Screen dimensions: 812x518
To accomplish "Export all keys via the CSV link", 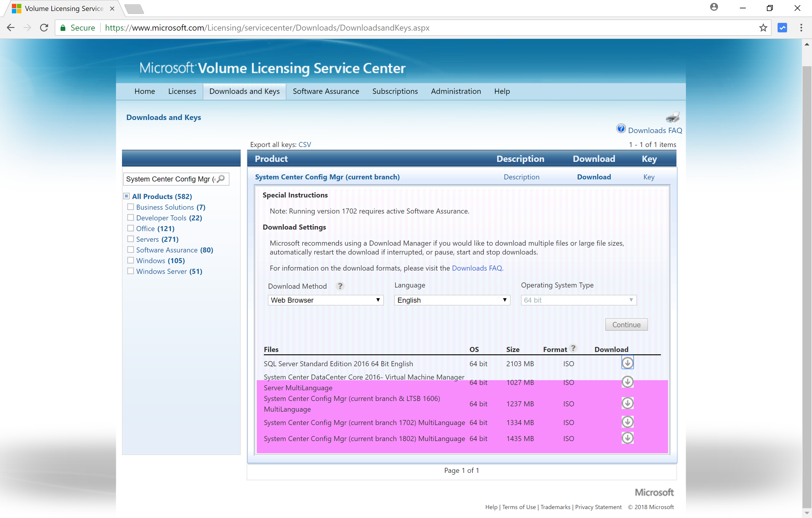I will (304, 144).
